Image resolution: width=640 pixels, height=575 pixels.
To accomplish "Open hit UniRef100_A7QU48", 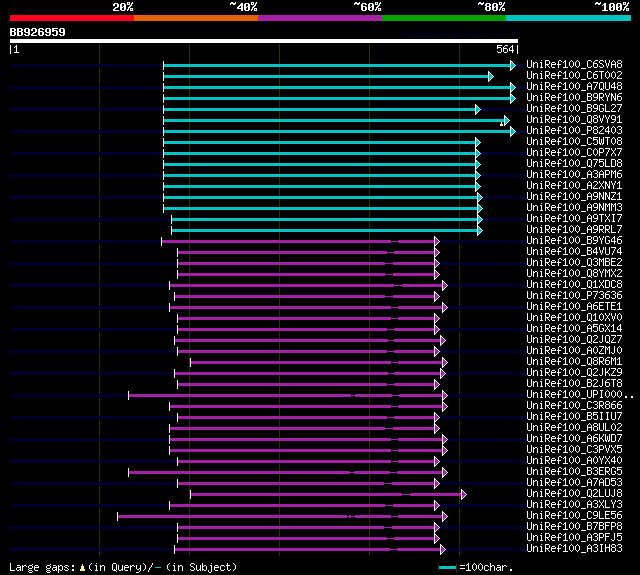I will point(574,87).
